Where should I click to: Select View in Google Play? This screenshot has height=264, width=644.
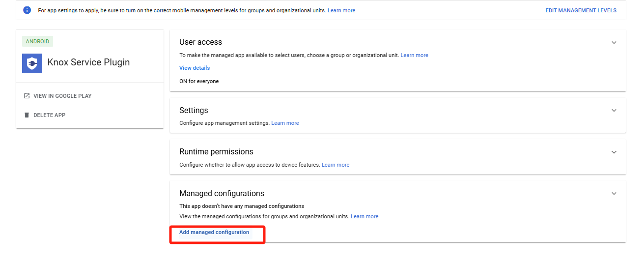click(62, 96)
